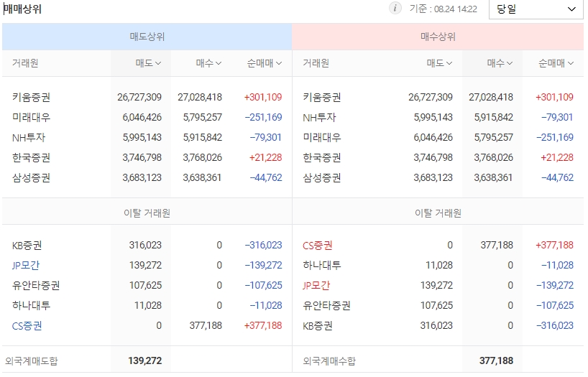
Task: Click the 외국계매수합 label
Action: (329, 361)
